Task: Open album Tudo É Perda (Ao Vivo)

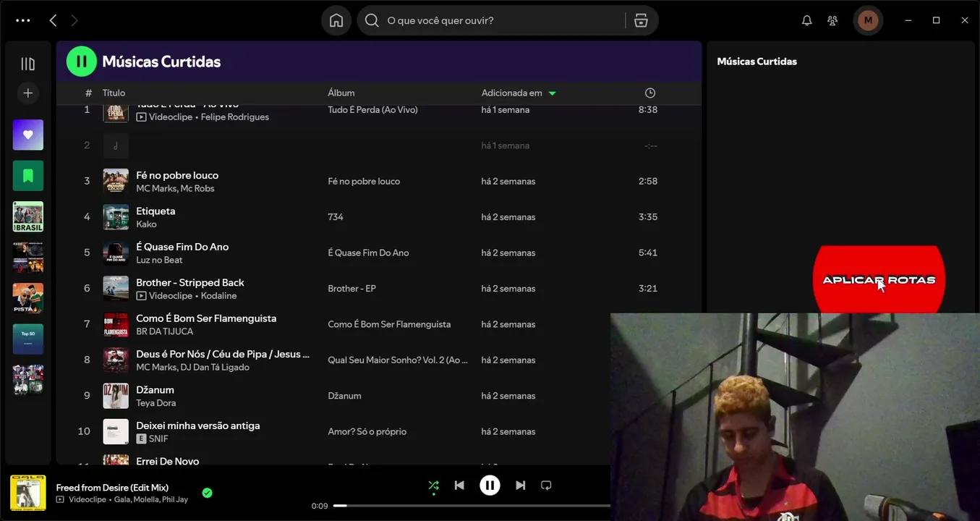Action: pyautogui.click(x=372, y=110)
